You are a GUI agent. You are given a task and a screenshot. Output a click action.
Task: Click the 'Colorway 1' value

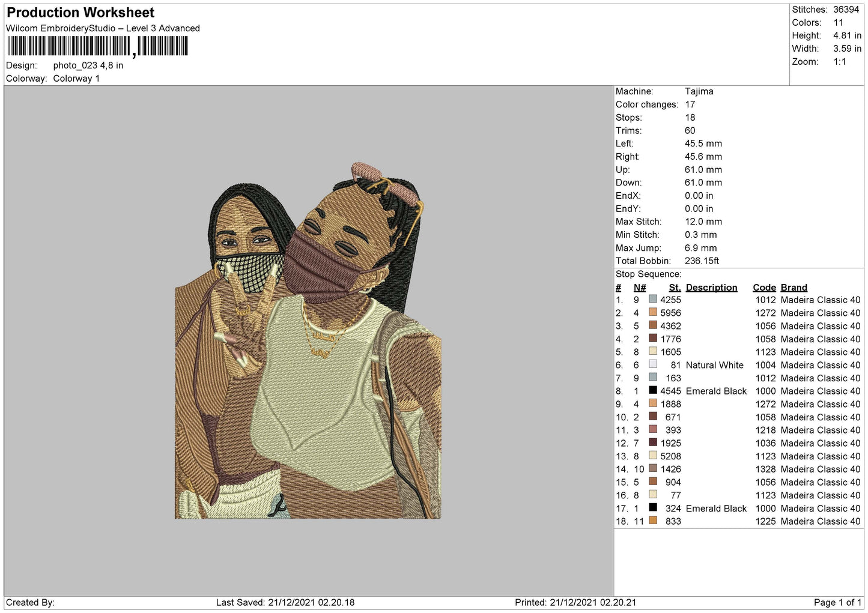click(x=76, y=79)
